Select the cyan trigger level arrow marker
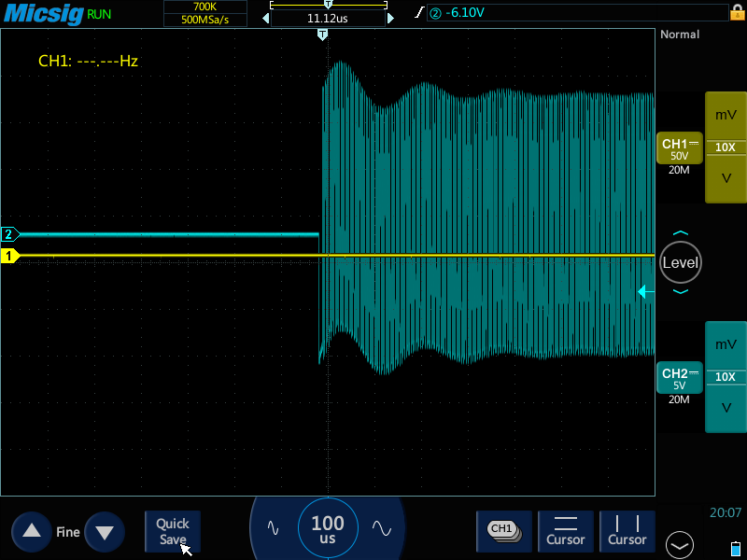Image resolution: width=747 pixels, height=560 pixels. pyautogui.click(x=646, y=291)
